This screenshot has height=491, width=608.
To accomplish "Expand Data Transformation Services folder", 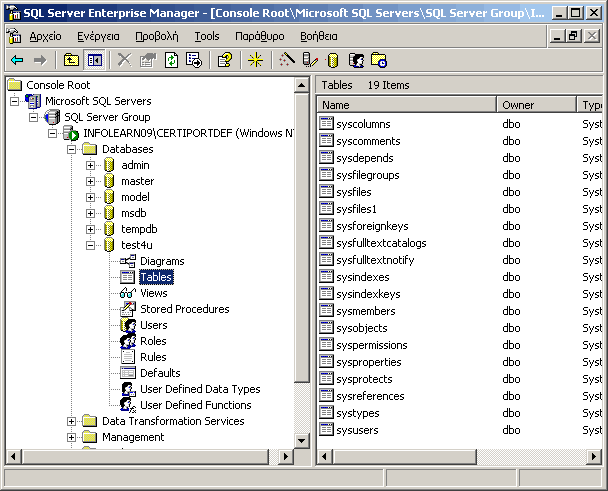I will click(71, 421).
